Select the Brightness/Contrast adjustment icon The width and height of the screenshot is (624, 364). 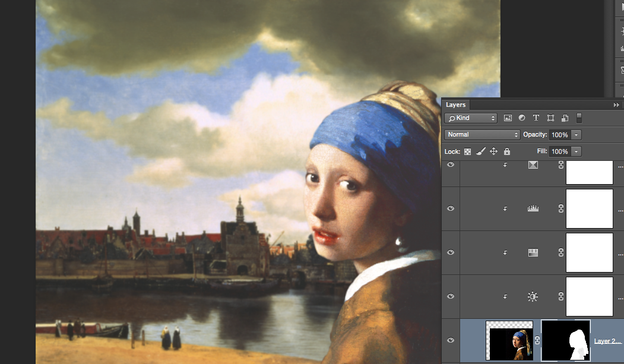tap(533, 296)
